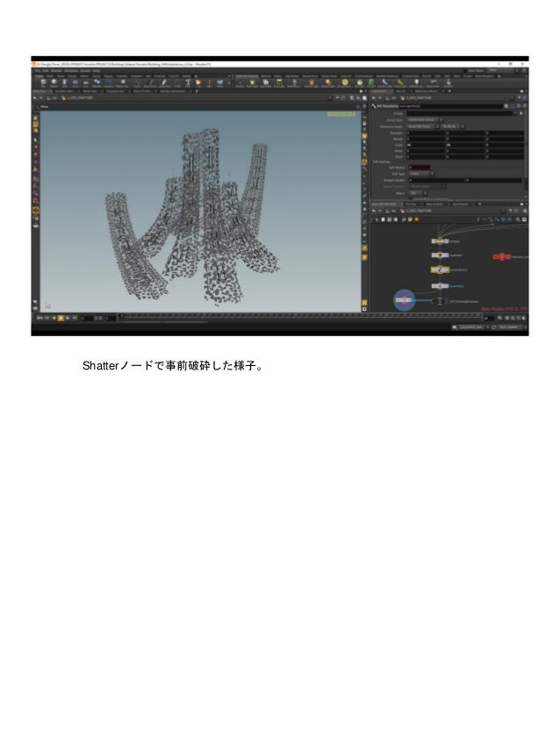Select the L-System shelf tool
Screen dimensions: 560x747
tap(109, 83)
